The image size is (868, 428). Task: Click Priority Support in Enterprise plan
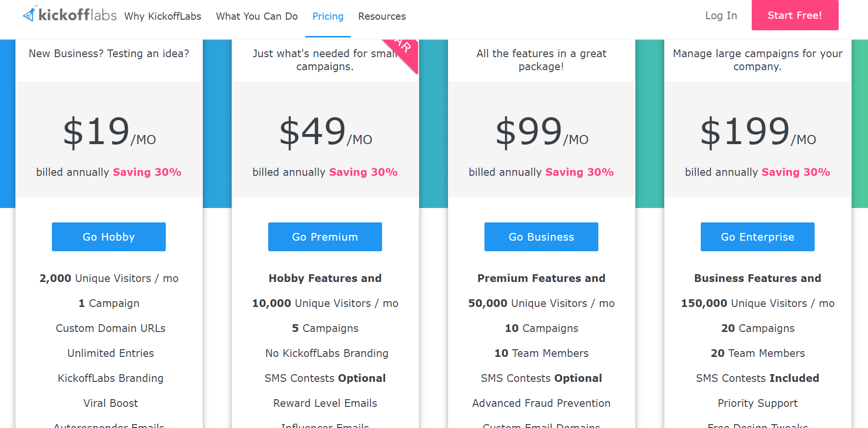pyautogui.click(x=757, y=403)
